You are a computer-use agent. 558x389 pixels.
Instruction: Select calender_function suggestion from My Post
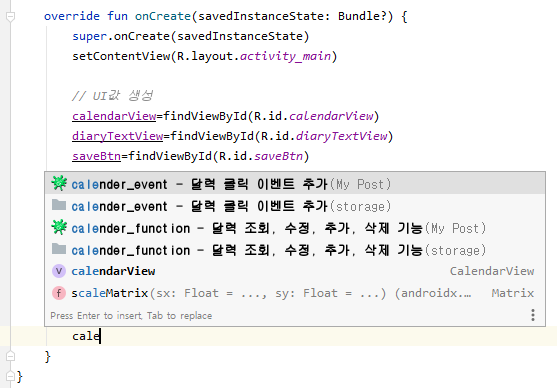pos(295,228)
